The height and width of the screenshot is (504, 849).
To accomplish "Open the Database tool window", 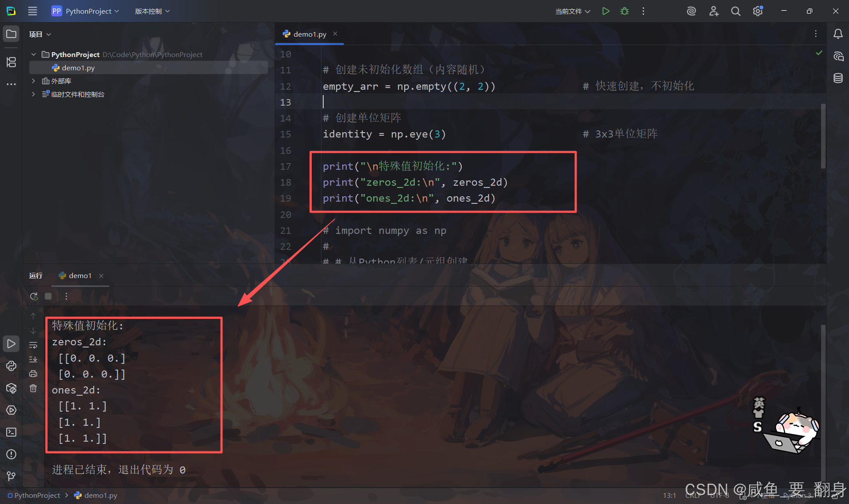I will 838,78.
